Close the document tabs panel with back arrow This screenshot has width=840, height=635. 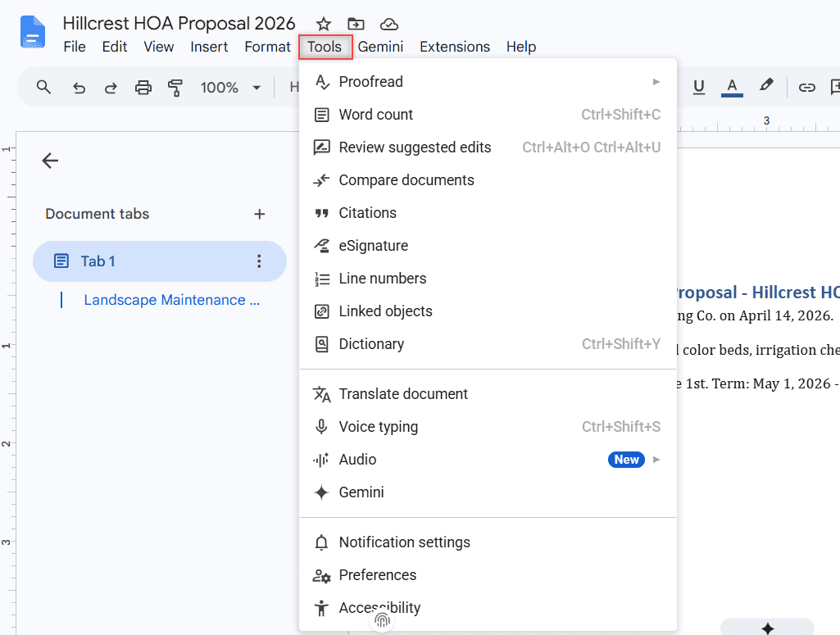tap(50, 161)
